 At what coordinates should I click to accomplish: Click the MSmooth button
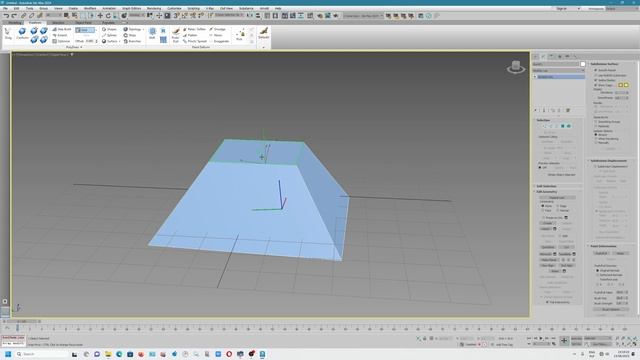[x=545, y=254]
